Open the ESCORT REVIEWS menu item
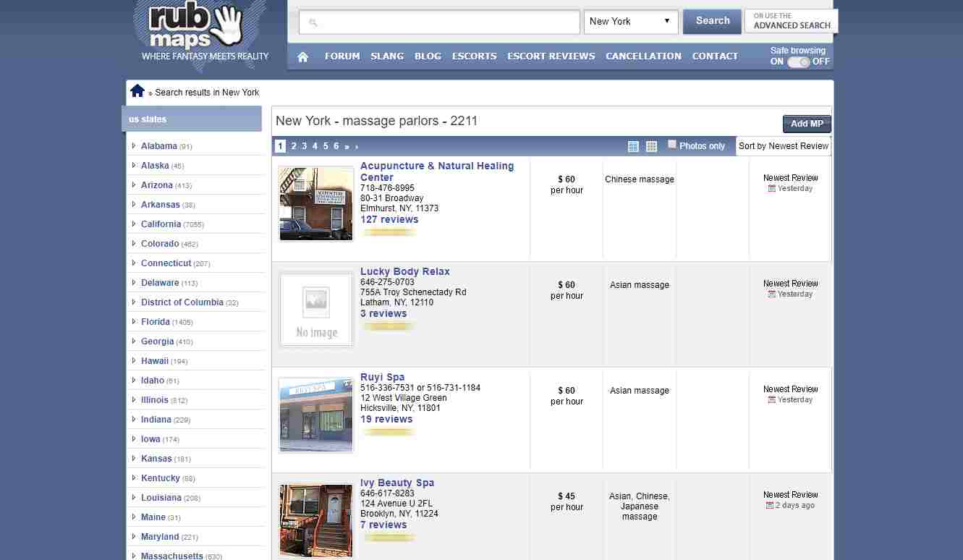Screen dimensions: 963x560 (x=551, y=56)
